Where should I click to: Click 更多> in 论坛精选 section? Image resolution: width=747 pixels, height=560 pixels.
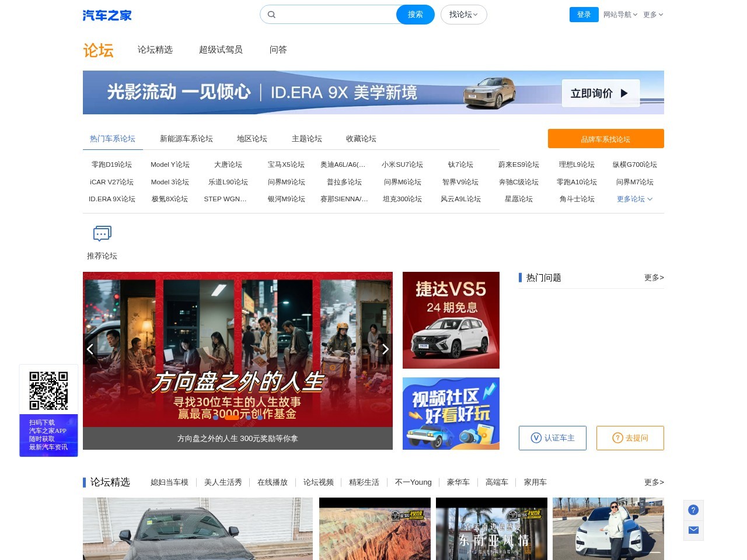click(x=654, y=482)
